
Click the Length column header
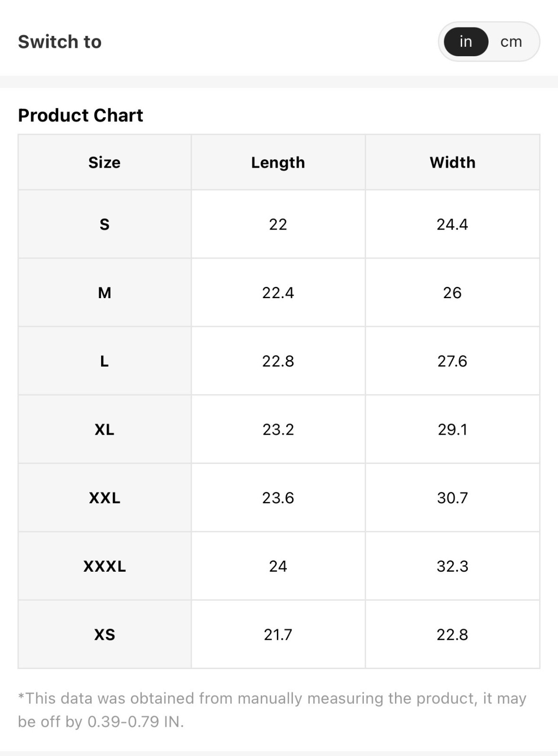click(278, 163)
